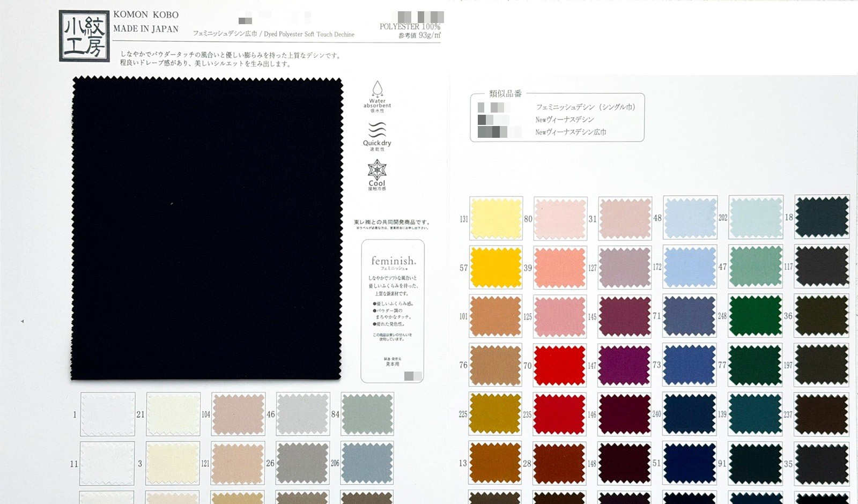The image size is (858, 504).
Task: Pick the golden yellow swatch 57
Action: [x=496, y=267]
